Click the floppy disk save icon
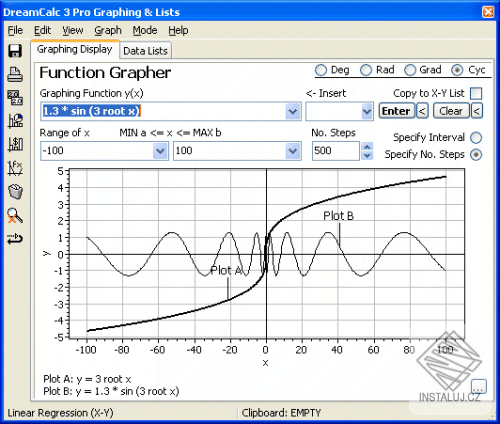 coord(15,51)
